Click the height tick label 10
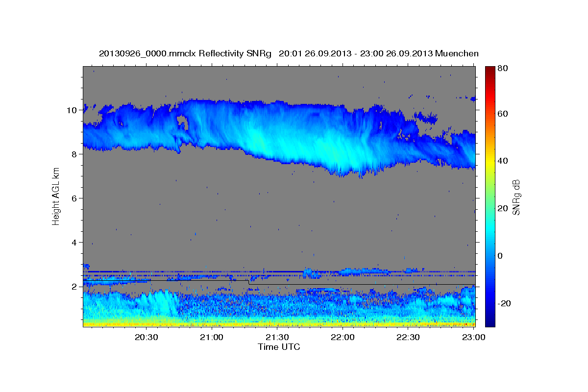Screen dimensions: 588x392 click(x=72, y=110)
